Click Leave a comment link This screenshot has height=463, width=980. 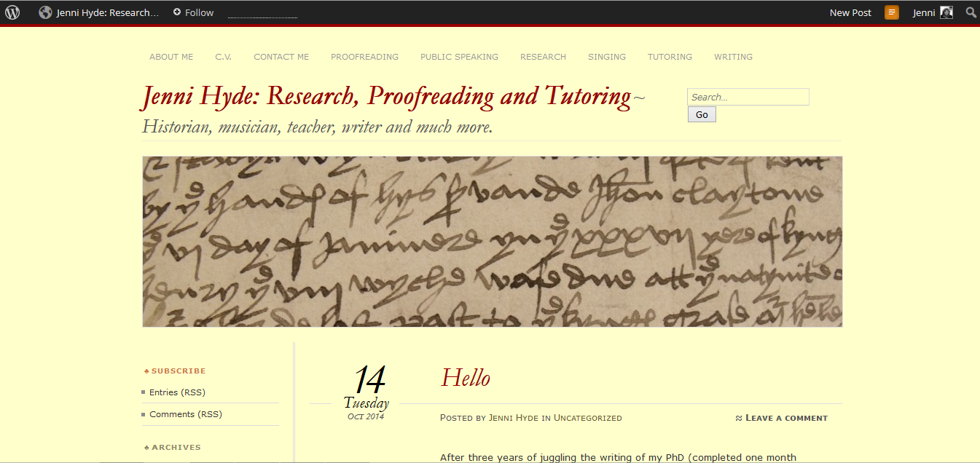point(786,418)
